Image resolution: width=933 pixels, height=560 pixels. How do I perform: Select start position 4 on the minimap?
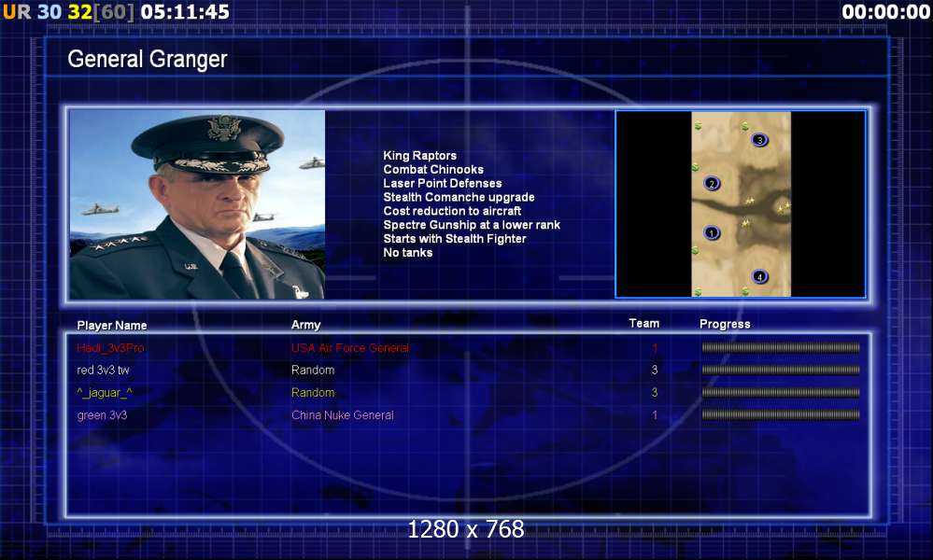click(x=760, y=276)
